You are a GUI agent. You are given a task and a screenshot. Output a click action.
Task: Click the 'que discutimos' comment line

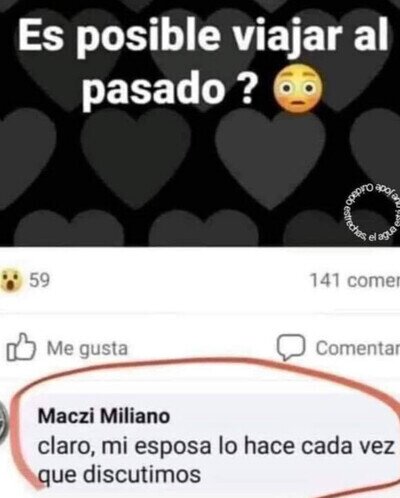pyautogui.click(x=119, y=474)
